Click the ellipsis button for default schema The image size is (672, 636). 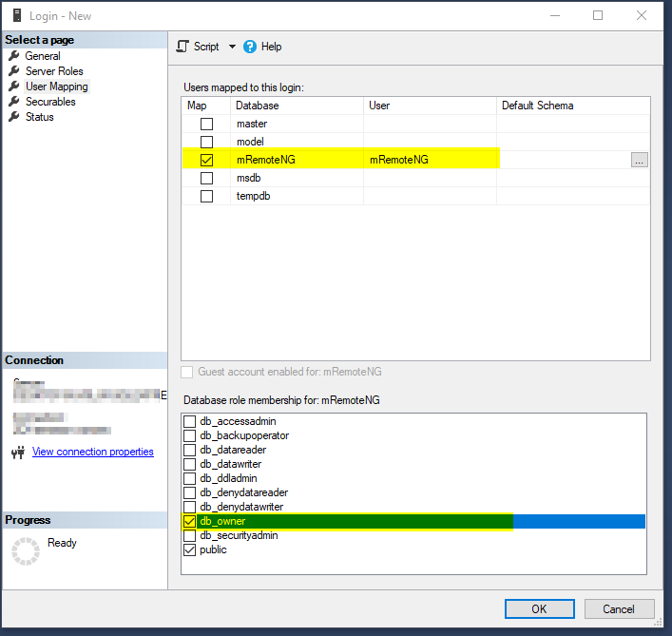tap(639, 160)
